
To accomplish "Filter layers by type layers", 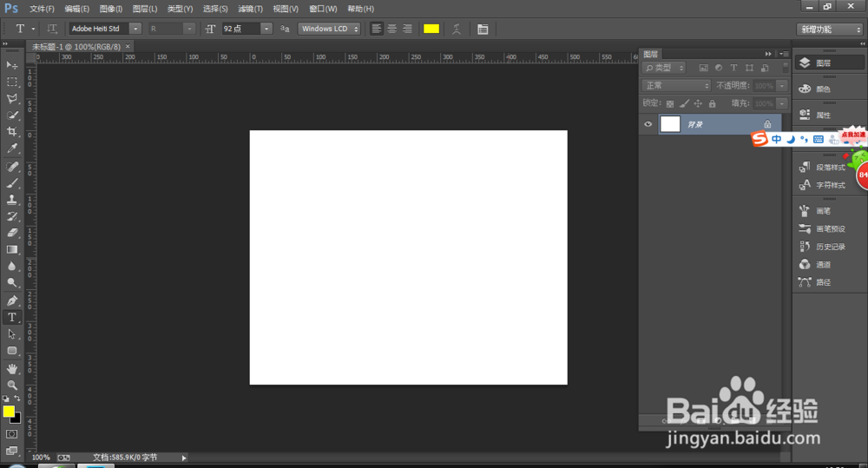I will pyautogui.click(x=733, y=68).
